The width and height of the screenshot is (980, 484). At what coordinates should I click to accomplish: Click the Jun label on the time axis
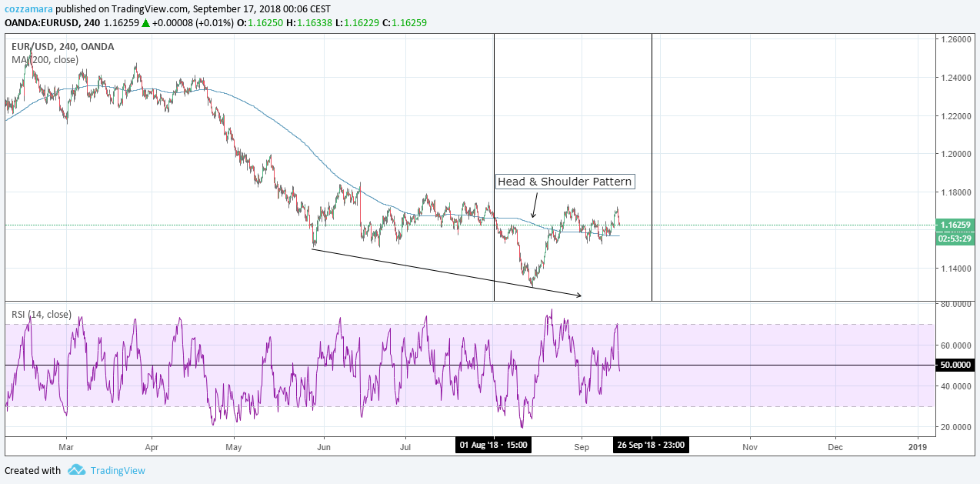coord(324,446)
